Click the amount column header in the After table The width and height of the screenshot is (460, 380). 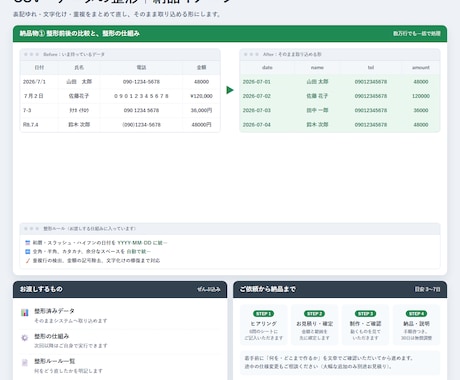point(421,67)
